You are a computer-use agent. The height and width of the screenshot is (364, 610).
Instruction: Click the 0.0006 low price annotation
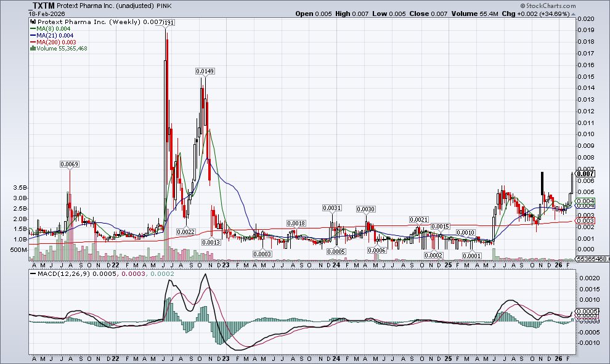tap(376, 251)
